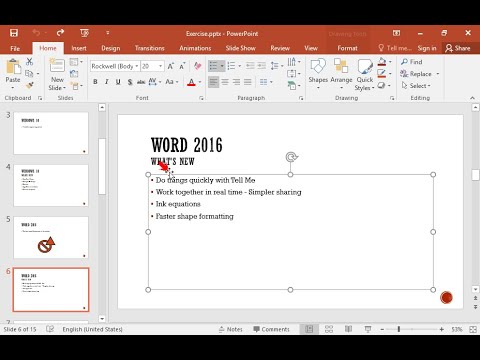The image size is (480, 360).
Task: Increase list indent level
Action: (x=262, y=66)
